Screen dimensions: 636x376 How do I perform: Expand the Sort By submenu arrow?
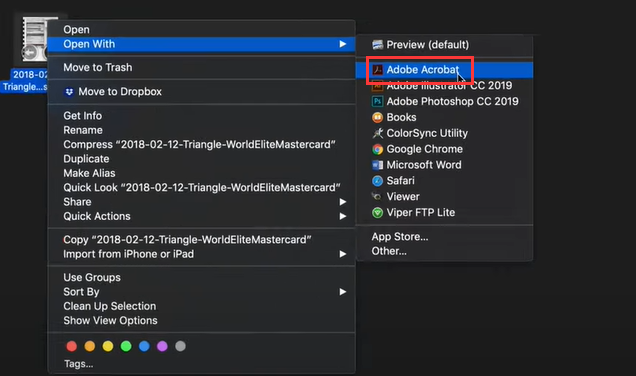tap(343, 292)
